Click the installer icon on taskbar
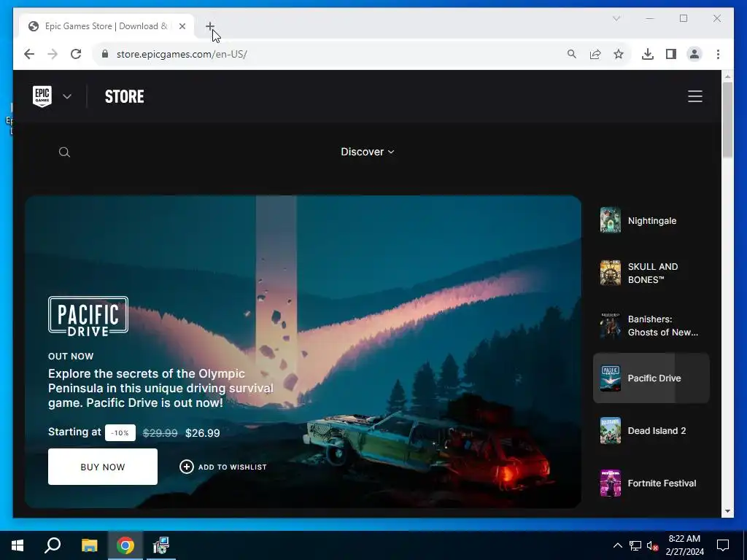Image resolution: width=747 pixels, height=560 pixels. coord(161,545)
